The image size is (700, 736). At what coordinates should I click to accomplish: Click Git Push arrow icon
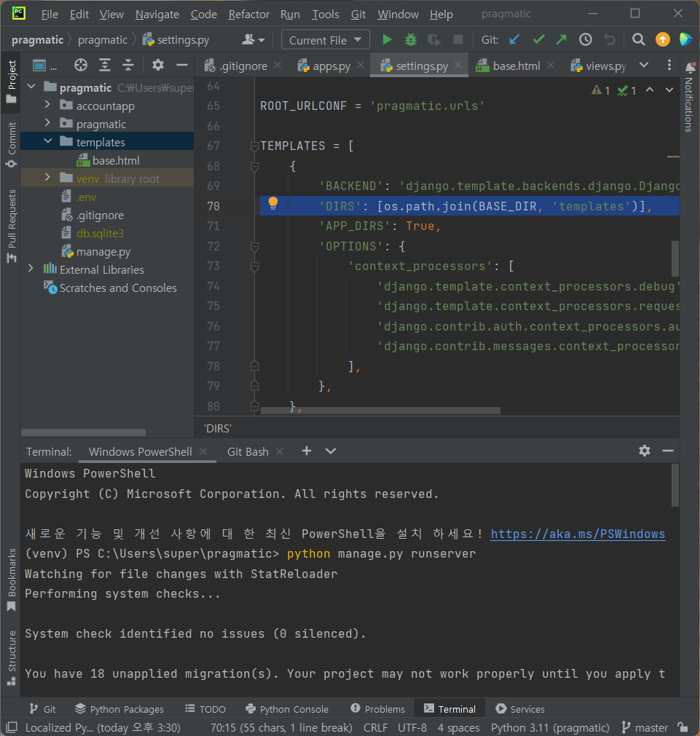tap(562, 40)
